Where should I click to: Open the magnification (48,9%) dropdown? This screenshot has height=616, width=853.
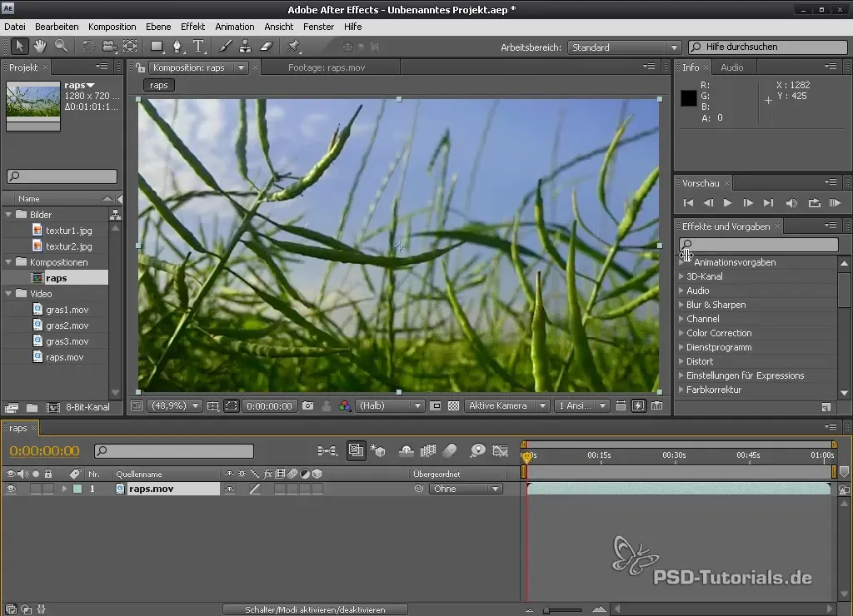[174, 405]
